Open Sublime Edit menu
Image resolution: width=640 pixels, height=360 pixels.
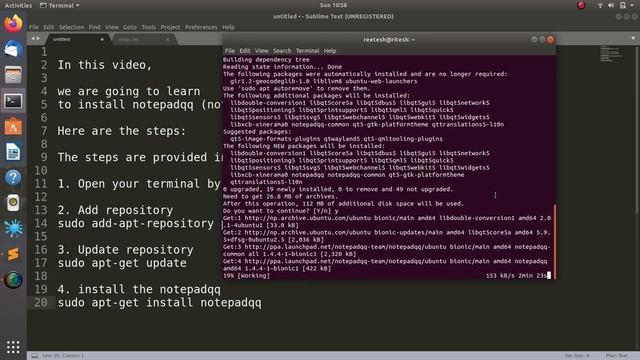click(49, 27)
